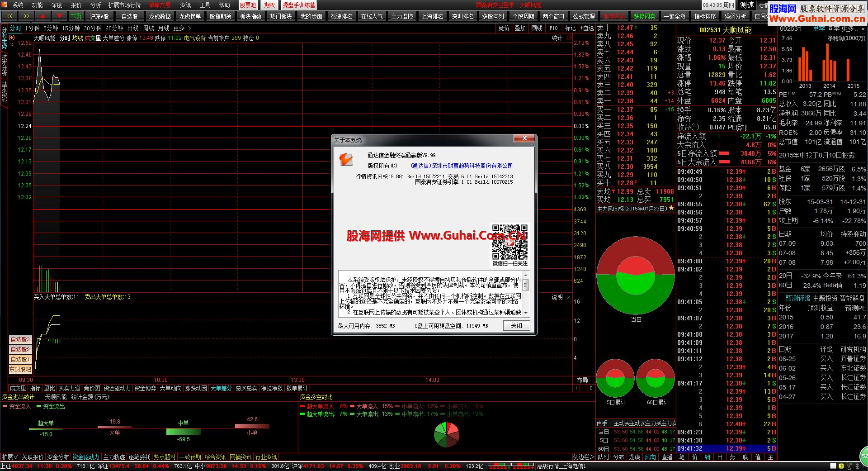This screenshot has width=868, height=471.
Task: Close the right info panel with X
Action: [863, 29]
